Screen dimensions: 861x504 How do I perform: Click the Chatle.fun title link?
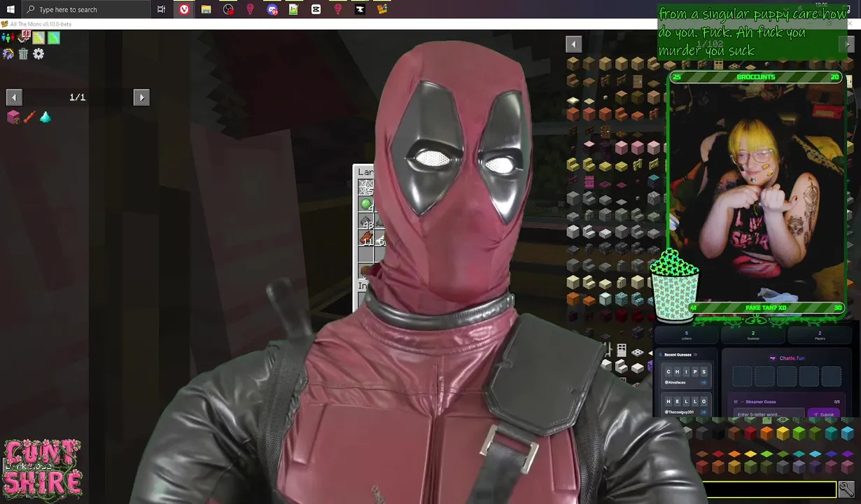click(792, 358)
